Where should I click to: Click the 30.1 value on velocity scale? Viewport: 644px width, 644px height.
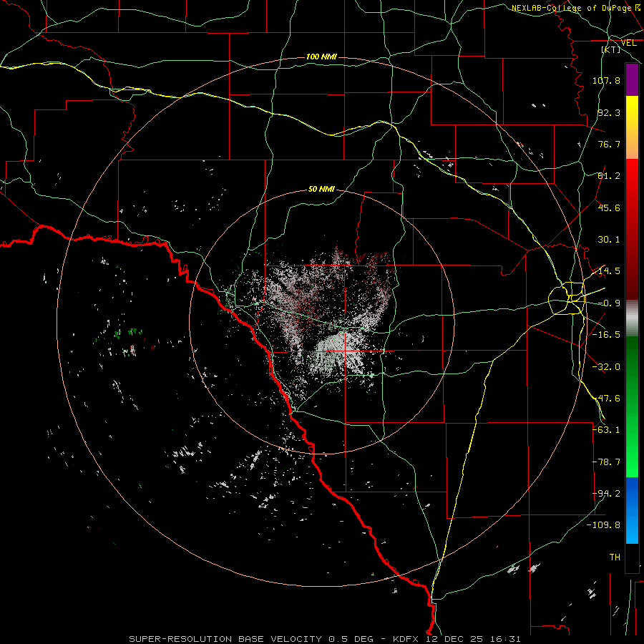(x=609, y=240)
